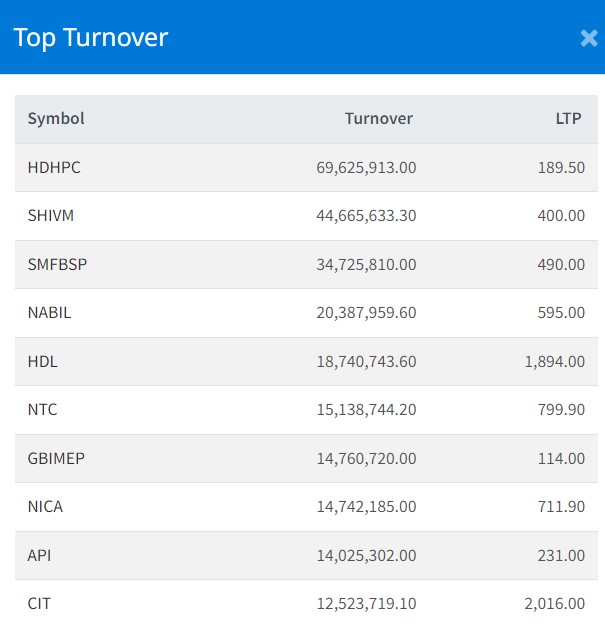Open the GBIMEP symbol row
This screenshot has width=605, height=627.
56,459
